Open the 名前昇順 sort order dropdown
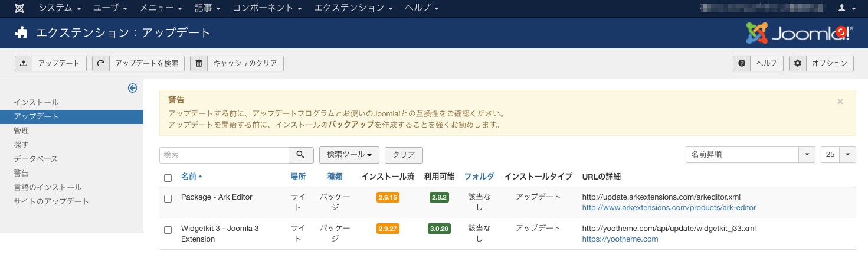Viewport: 868px width, 274px height. (x=749, y=155)
